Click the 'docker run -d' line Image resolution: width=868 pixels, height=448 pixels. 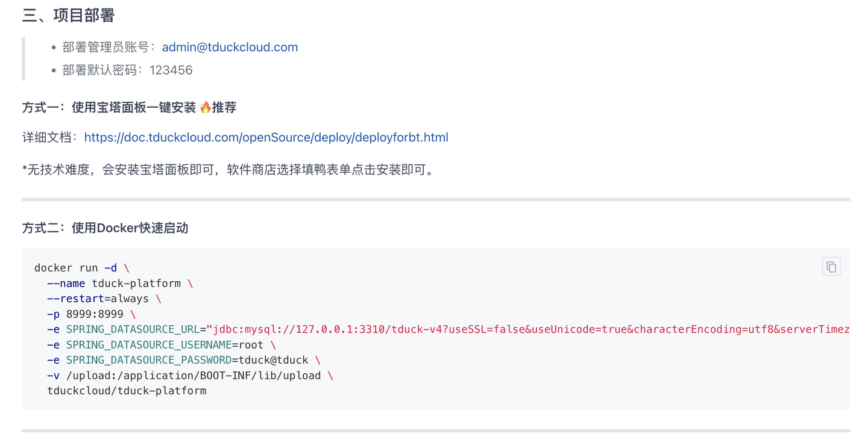pos(82,268)
